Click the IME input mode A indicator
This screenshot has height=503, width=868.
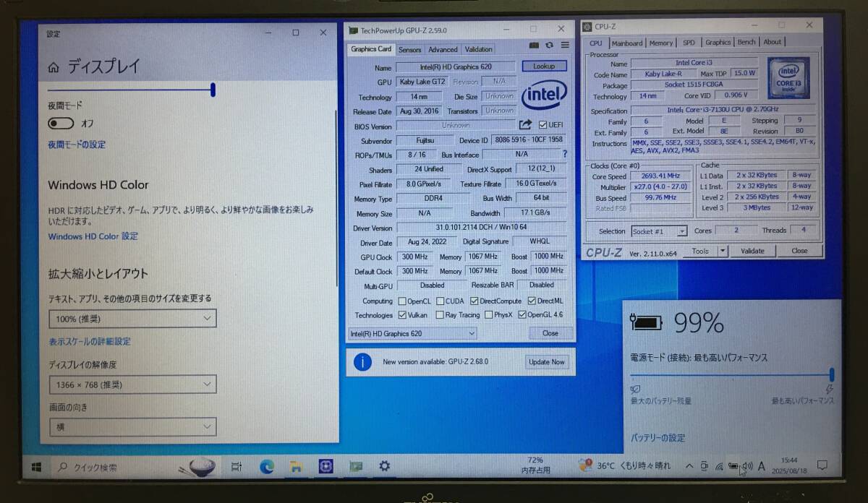point(762,467)
